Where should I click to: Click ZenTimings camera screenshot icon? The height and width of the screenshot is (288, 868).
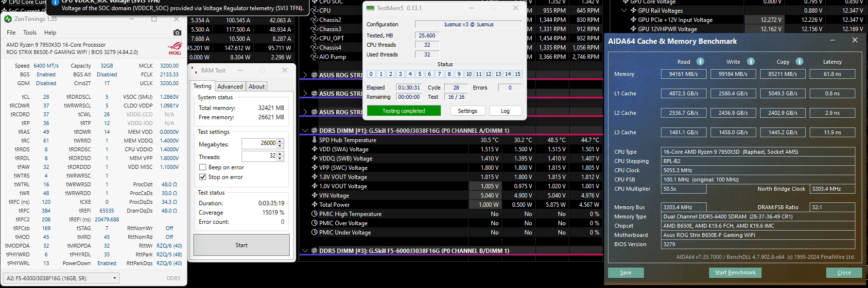tap(177, 33)
